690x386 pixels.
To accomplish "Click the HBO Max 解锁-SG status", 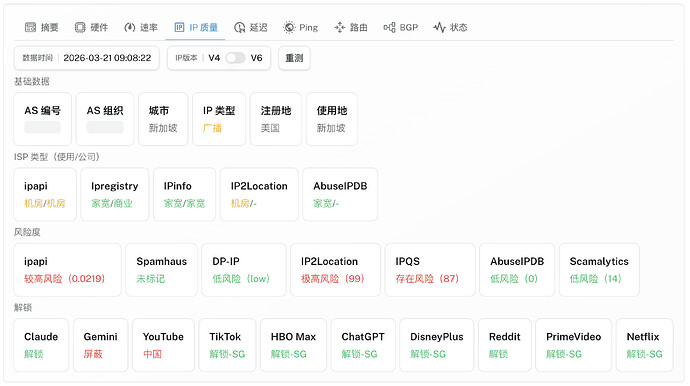I will [x=289, y=354].
